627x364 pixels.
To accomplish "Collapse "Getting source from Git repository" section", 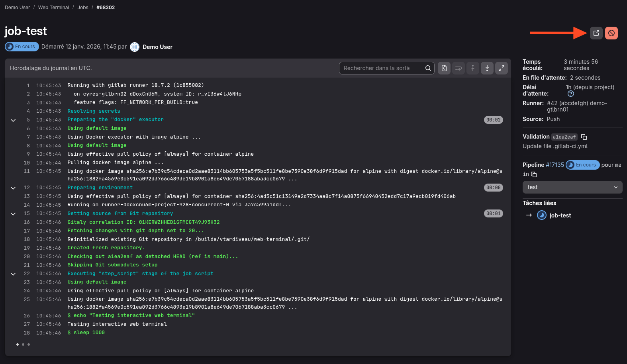I will coord(13,214).
